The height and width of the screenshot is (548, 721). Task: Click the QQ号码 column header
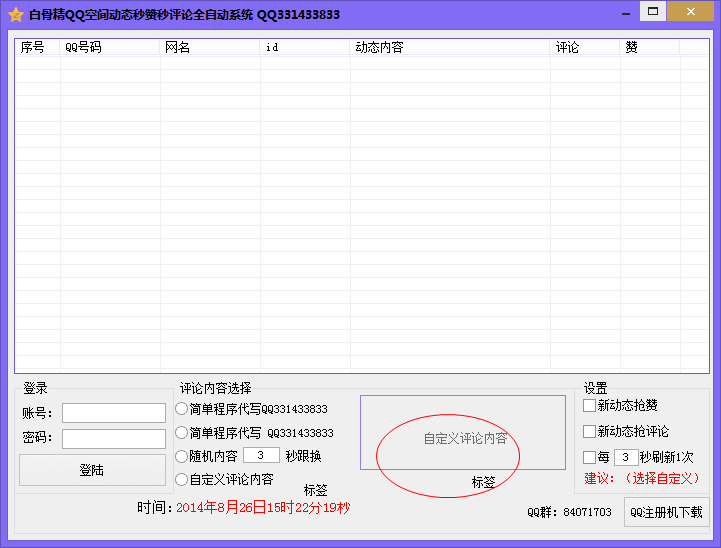coord(109,47)
